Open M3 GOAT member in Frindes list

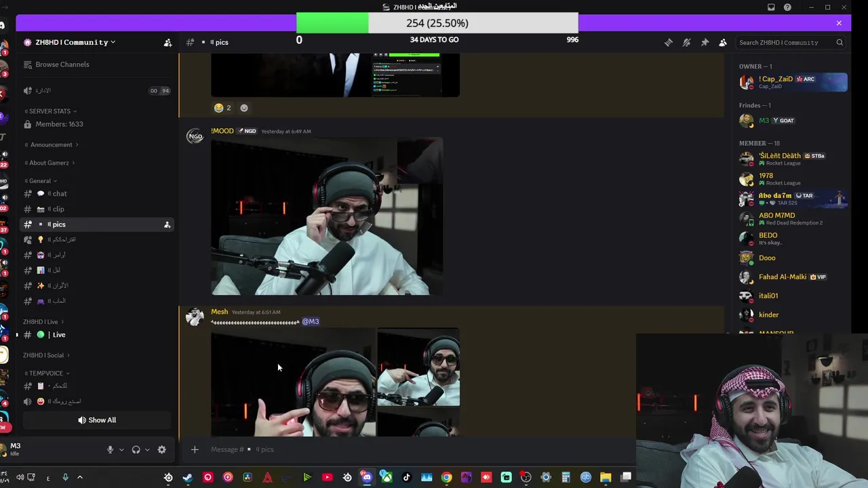pos(792,121)
